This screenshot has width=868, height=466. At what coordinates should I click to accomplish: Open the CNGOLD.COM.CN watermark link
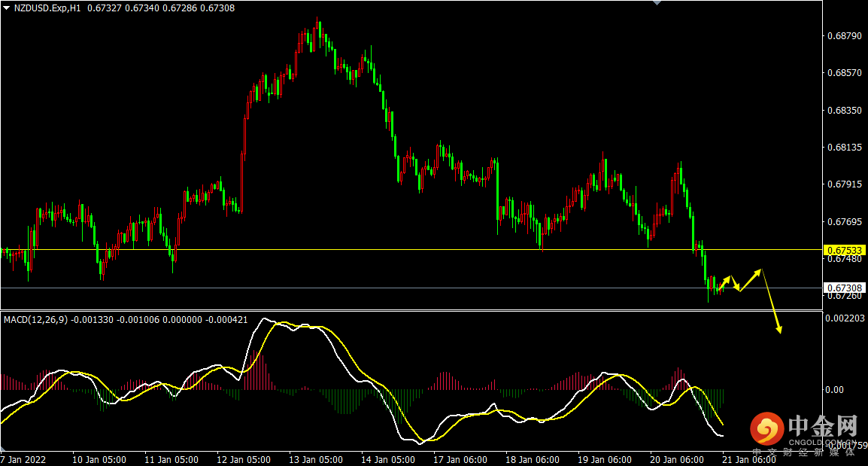click(x=822, y=442)
